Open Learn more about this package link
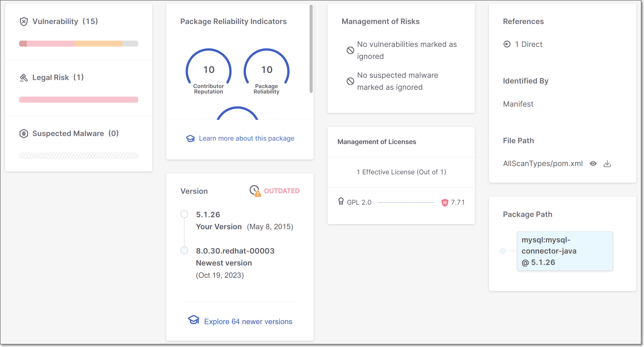 246,138
